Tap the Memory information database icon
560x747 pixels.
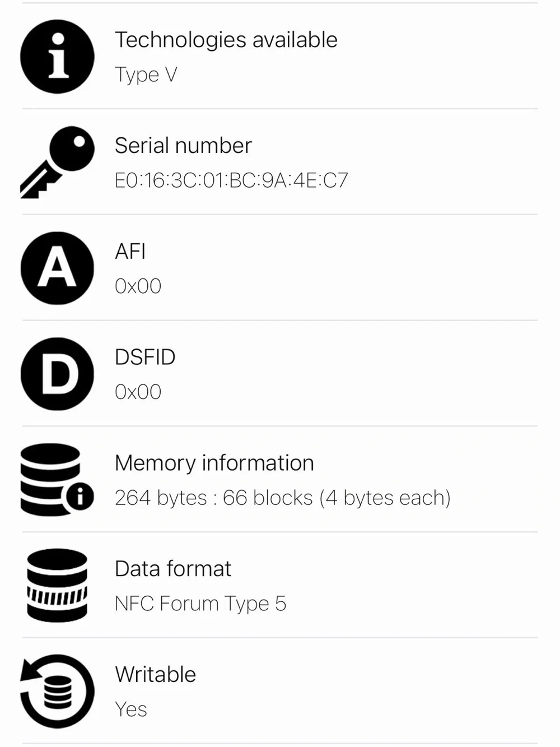click(57, 480)
